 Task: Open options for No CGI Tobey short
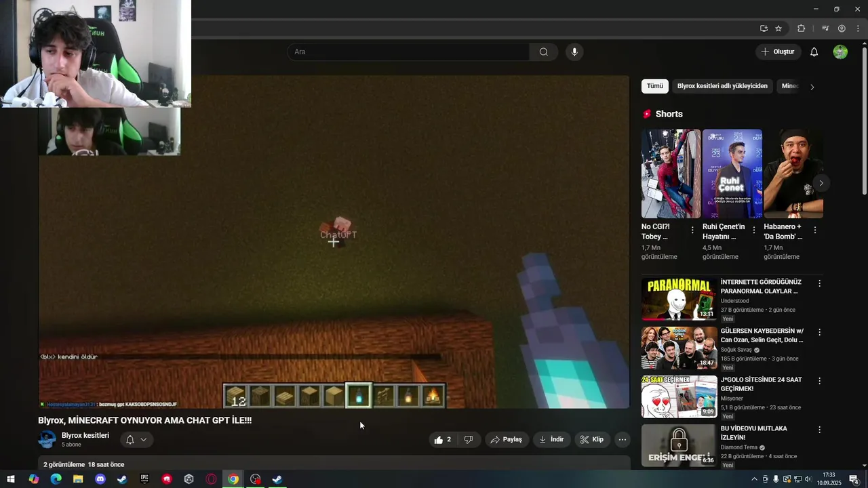coord(692,230)
